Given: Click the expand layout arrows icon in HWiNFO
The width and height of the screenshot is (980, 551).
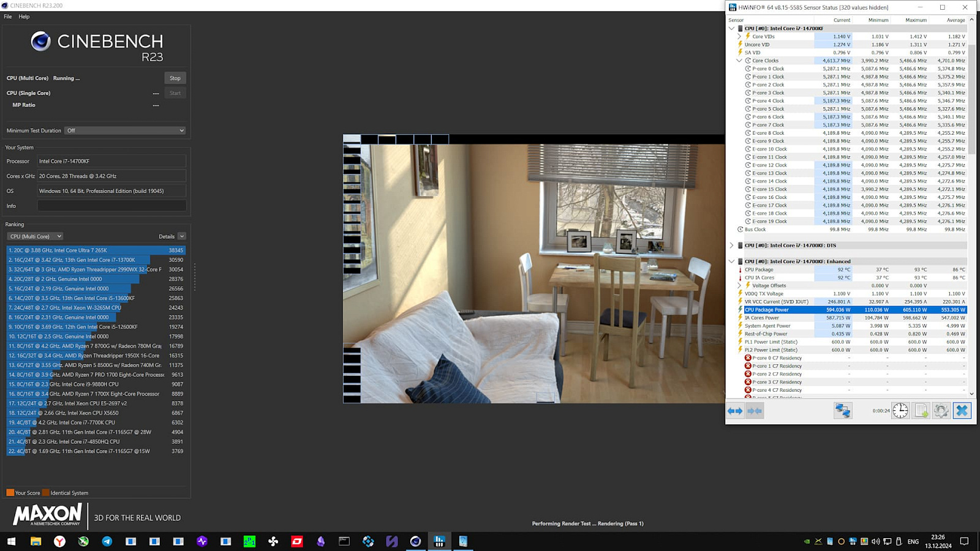Looking at the screenshot, I should 735,411.
